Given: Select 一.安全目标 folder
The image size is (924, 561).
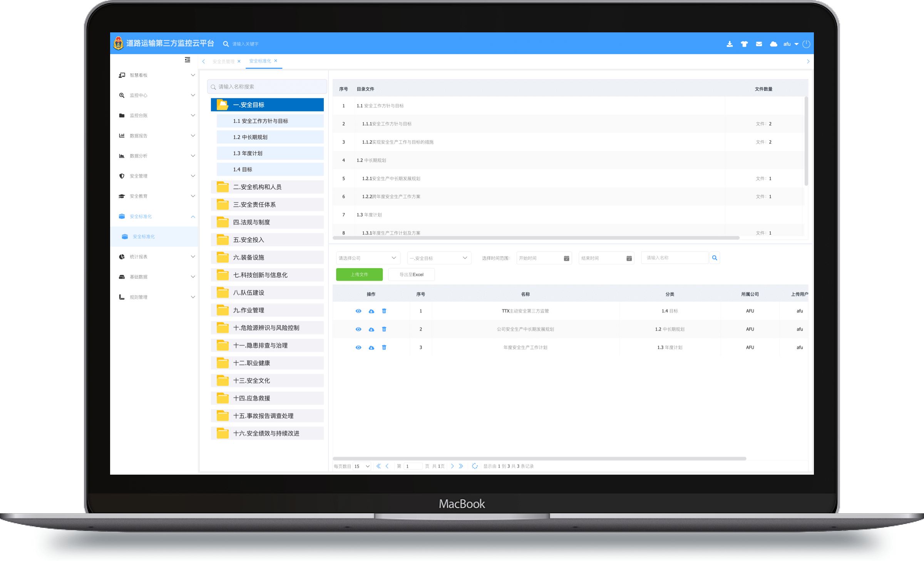Looking at the screenshot, I should 267,105.
